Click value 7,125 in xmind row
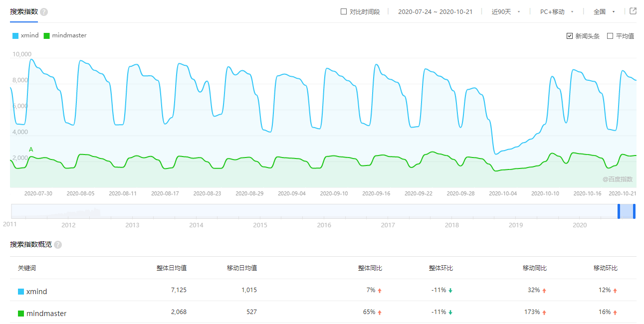Screen dimensions: 644x324 pos(178,290)
